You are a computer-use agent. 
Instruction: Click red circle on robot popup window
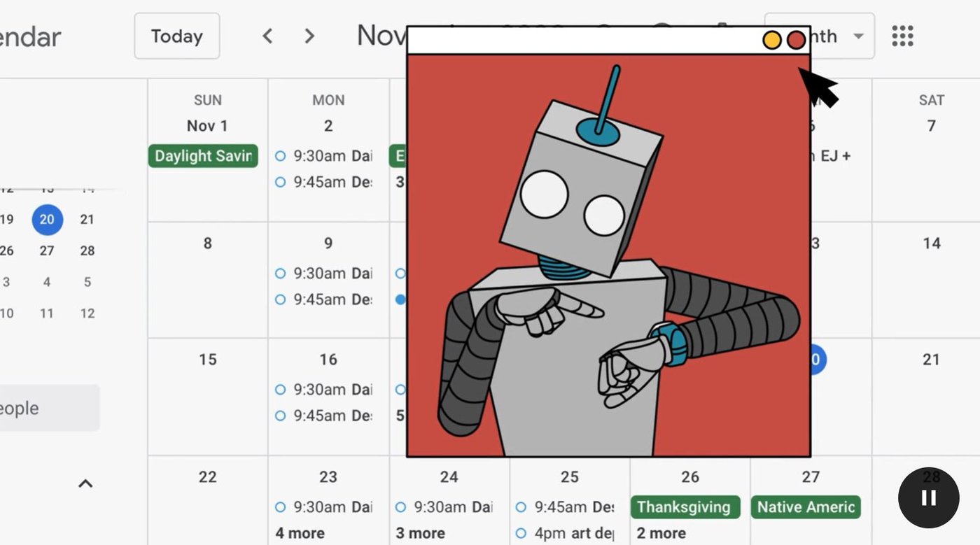[x=796, y=40]
